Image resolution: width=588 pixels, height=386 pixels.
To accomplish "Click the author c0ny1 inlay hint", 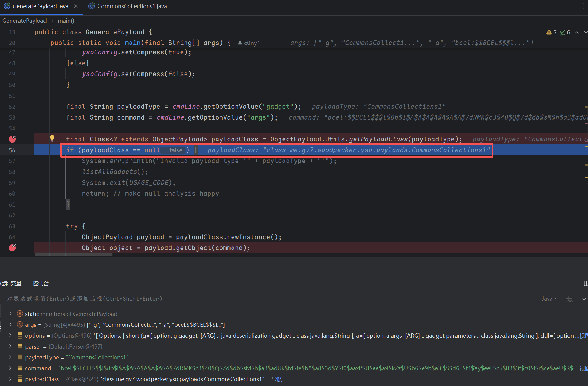I will pyautogui.click(x=249, y=43).
